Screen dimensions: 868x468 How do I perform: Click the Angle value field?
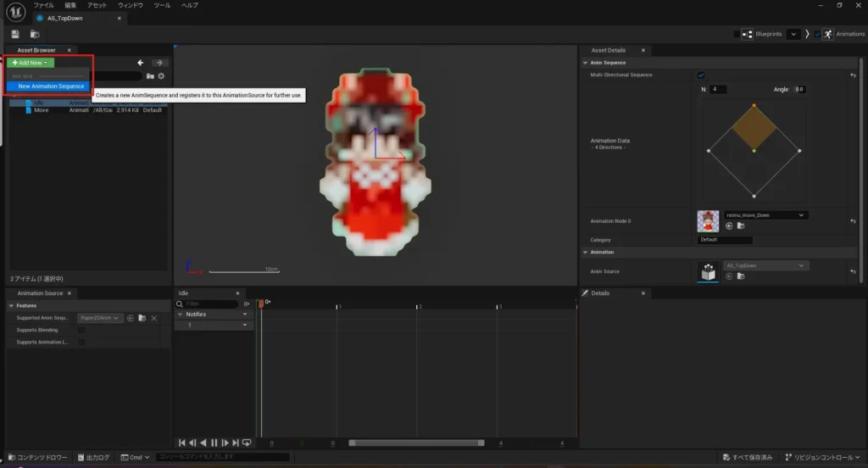[799, 89]
